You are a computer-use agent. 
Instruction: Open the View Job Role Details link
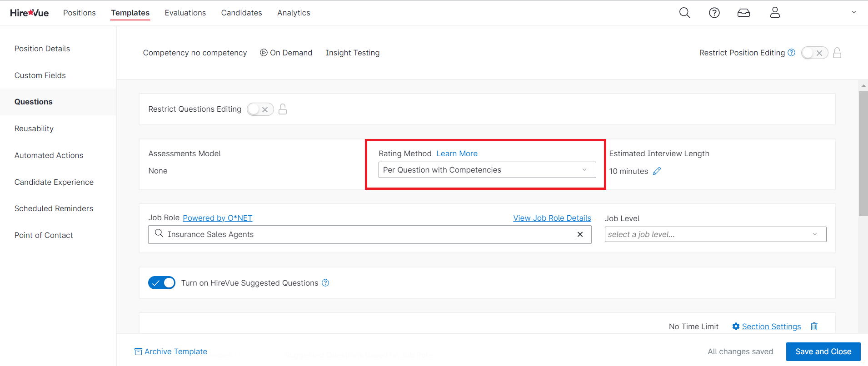552,218
